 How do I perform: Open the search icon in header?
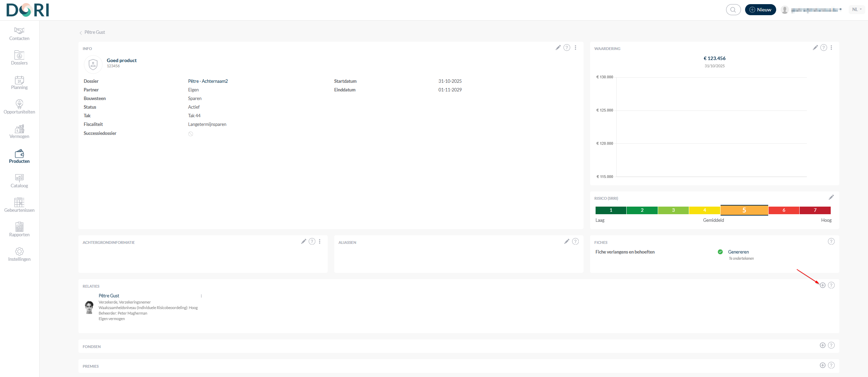[x=733, y=10]
